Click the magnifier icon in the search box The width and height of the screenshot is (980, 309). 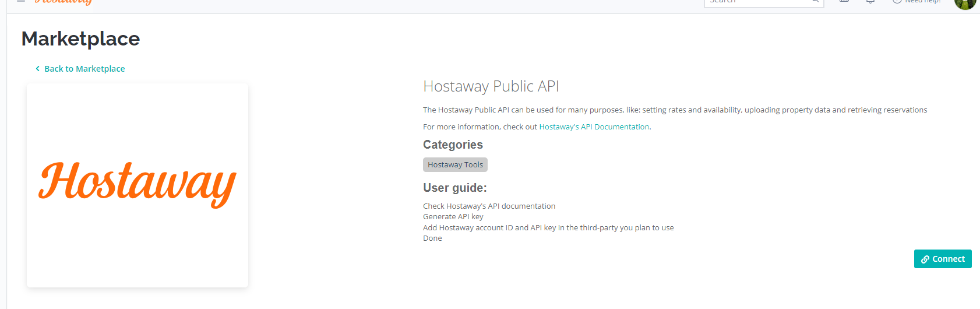815,2
